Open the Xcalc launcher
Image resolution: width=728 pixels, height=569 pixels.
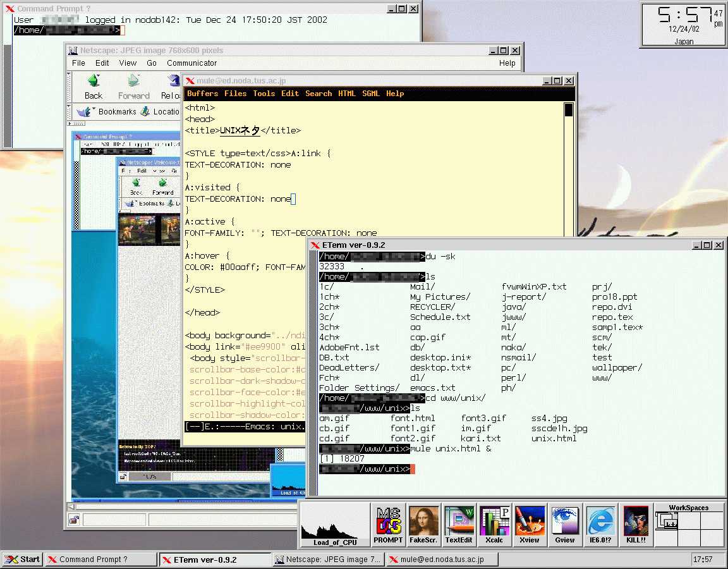pyautogui.click(x=494, y=524)
